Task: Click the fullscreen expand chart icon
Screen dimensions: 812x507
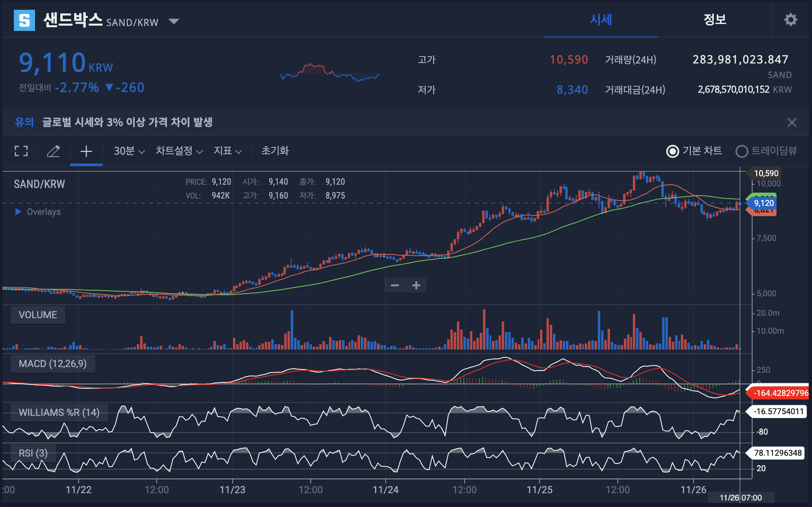Action: click(21, 151)
